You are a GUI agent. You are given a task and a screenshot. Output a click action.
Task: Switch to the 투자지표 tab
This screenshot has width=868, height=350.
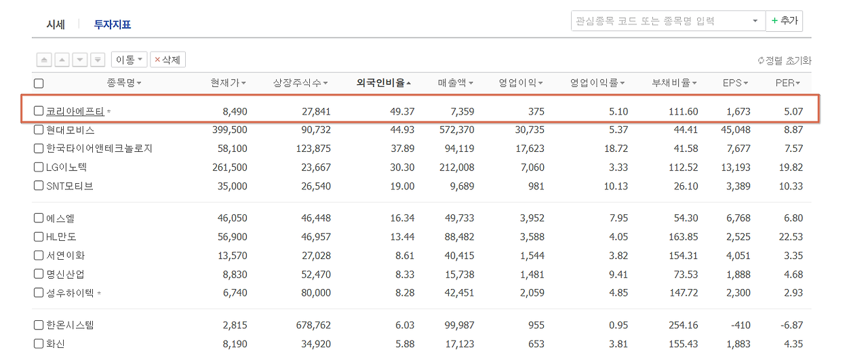click(113, 24)
